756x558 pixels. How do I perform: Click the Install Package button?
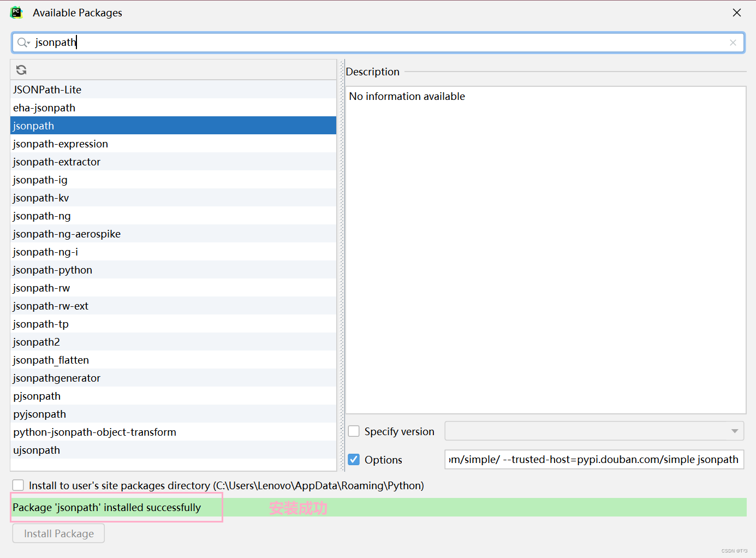pyautogui.click(x=58, y=533)
